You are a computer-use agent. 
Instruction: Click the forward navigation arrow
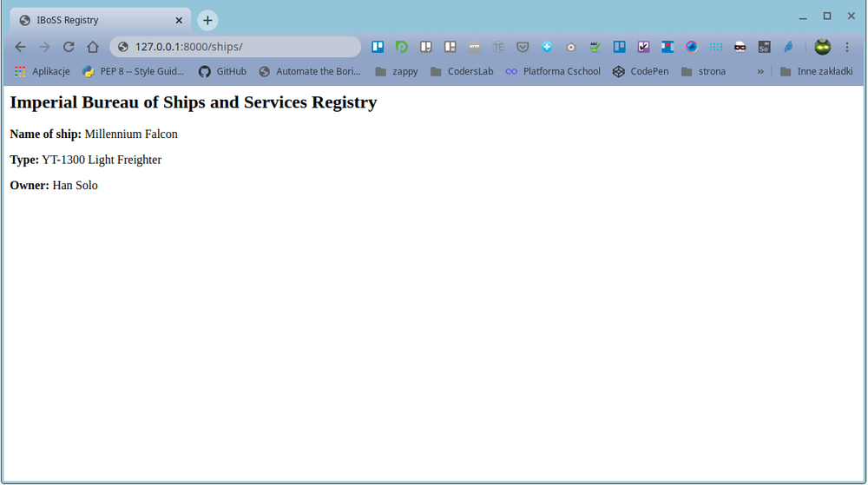coord(44,47)
